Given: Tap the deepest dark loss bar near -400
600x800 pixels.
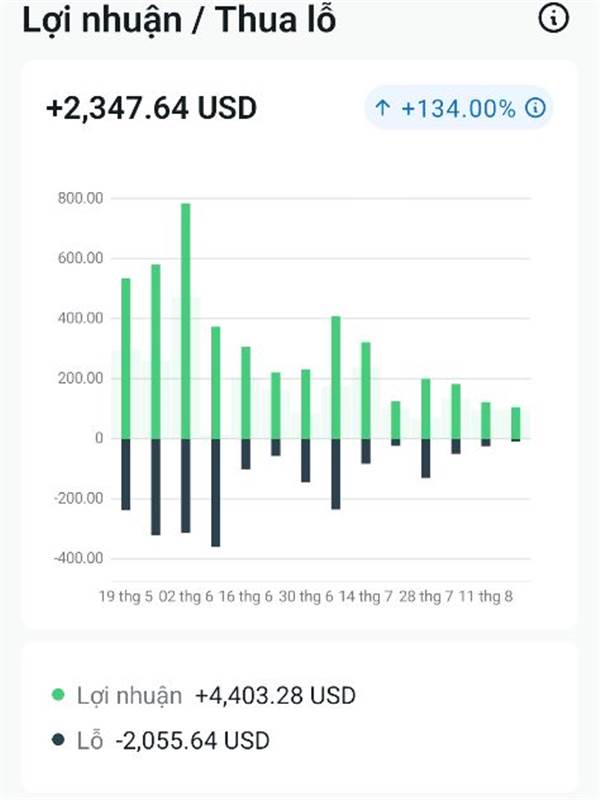Looking at the screenshot, I should pos(216,492).
